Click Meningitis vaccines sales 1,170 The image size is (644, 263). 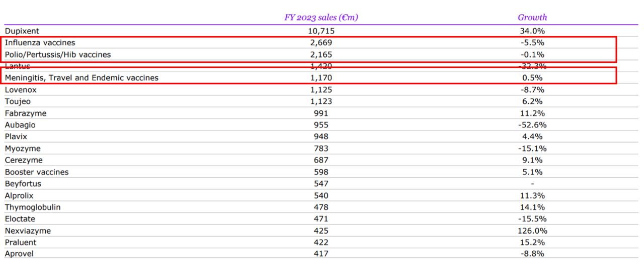[320, 78]
